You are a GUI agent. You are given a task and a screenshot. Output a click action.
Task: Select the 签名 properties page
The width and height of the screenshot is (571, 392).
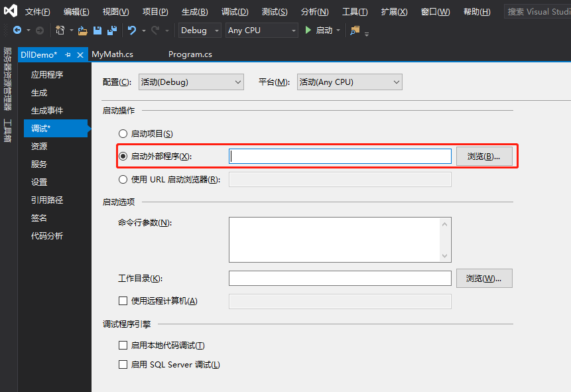(x=39, y=218)
